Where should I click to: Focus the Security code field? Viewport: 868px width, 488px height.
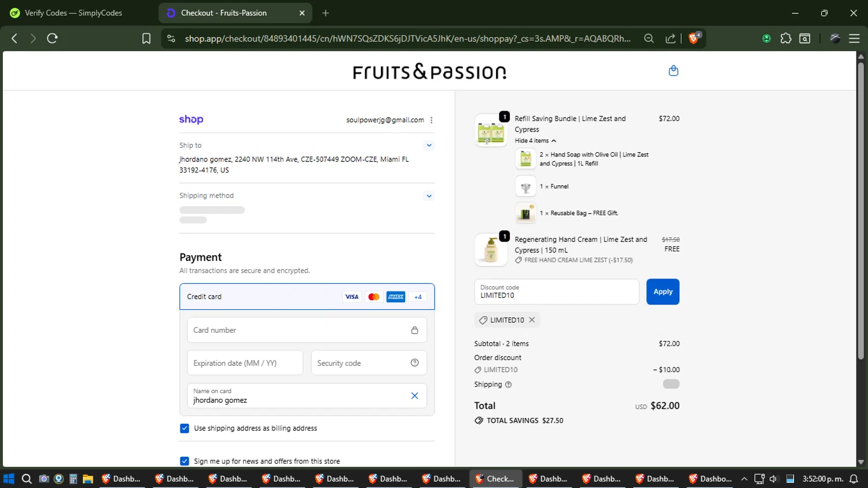pos(369,363)
